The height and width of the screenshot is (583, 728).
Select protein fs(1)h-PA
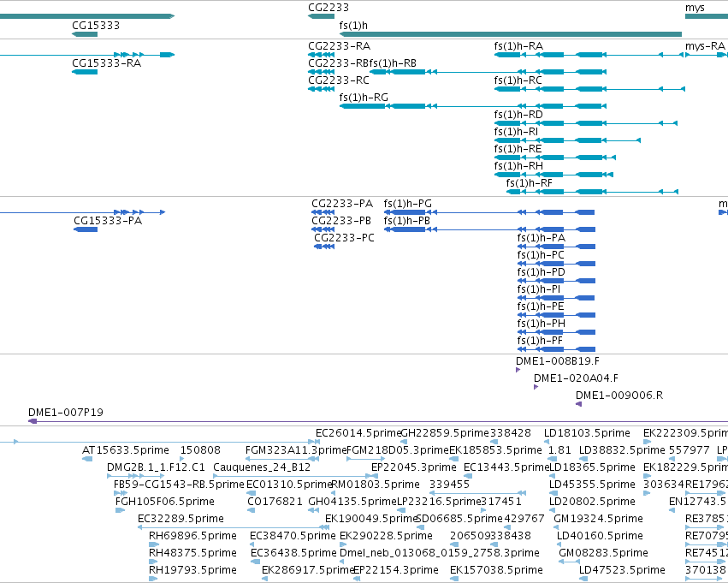coord(542,238)
